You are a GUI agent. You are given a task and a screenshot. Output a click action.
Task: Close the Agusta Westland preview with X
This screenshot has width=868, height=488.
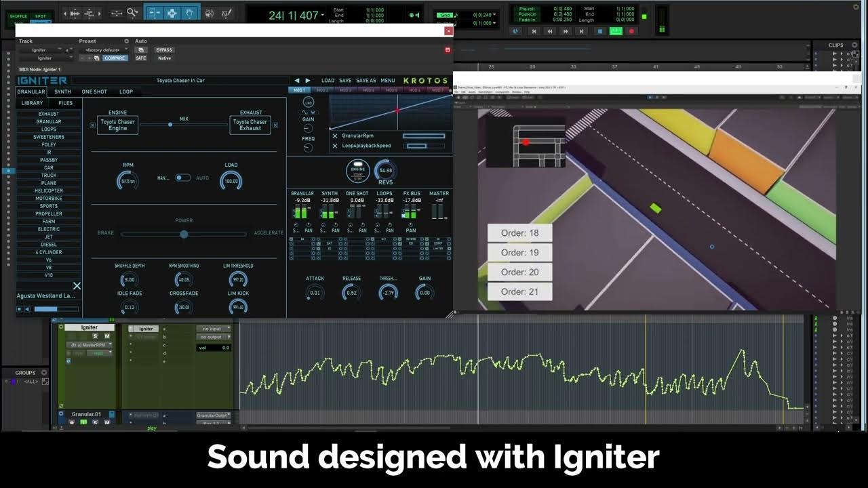click(77, 286)
